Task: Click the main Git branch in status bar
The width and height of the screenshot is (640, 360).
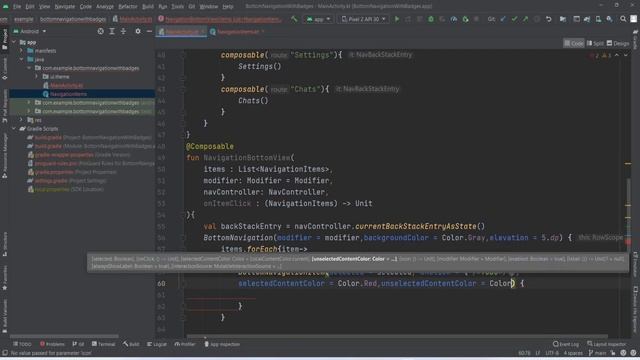Action: [x=598, y=353]
